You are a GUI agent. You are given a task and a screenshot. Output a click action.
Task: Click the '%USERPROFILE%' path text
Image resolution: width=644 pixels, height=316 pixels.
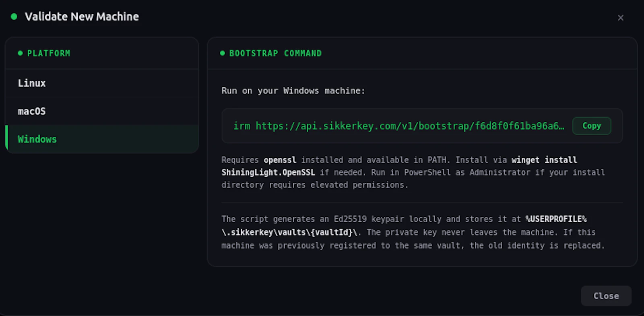coord(556,219)
